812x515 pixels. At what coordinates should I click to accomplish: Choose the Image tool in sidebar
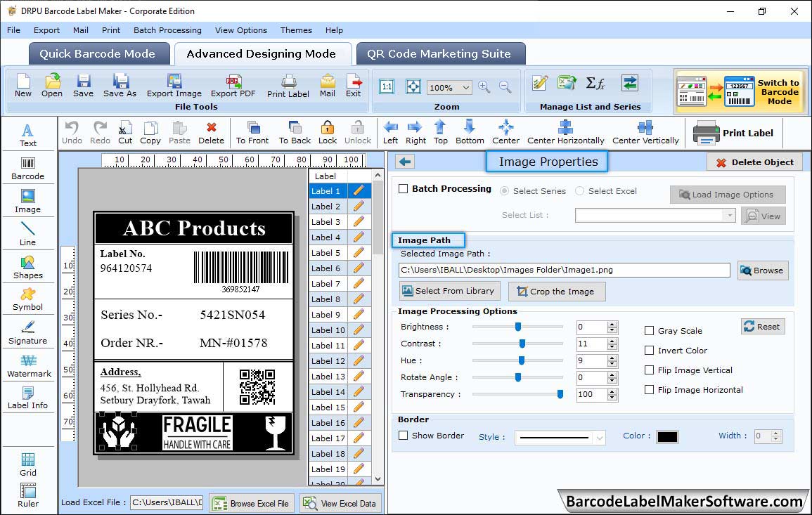(28, 202)
